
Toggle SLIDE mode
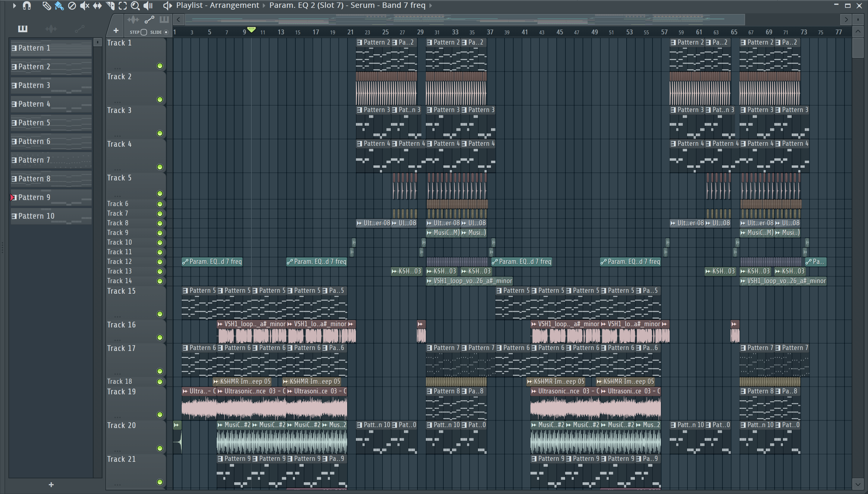pyautogui.click(x=166, y=32)
